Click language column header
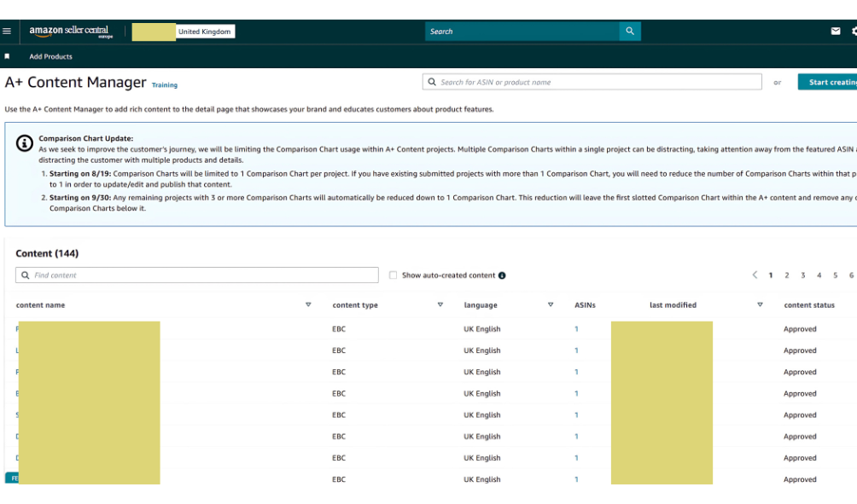The width and height of the screenshot is (857, 504). (x=481, y=305)
